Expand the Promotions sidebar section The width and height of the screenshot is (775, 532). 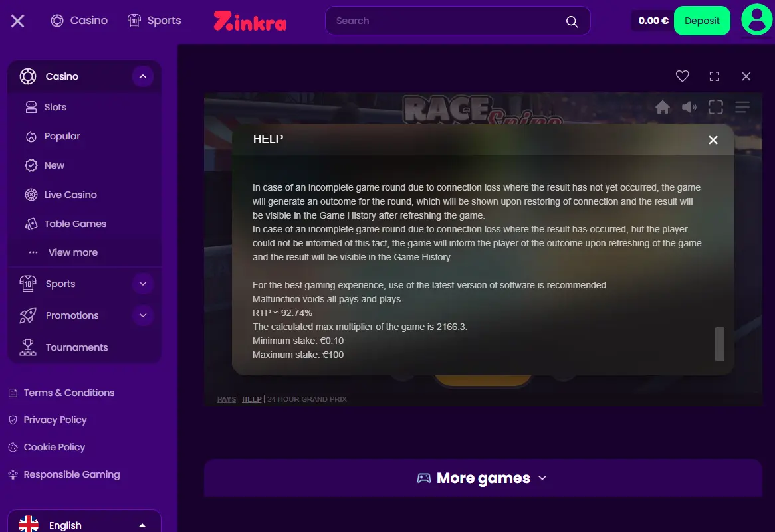tap(143, 315)
